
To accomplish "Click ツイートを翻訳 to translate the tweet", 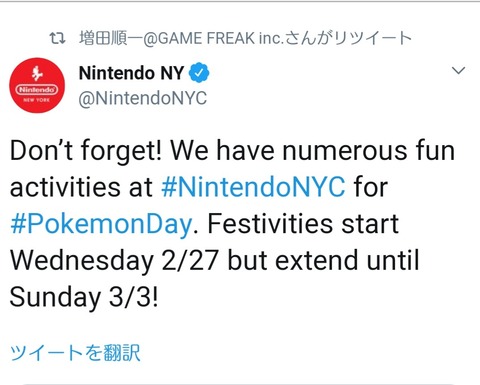I will pyautogui.click(x=75, y=353).
